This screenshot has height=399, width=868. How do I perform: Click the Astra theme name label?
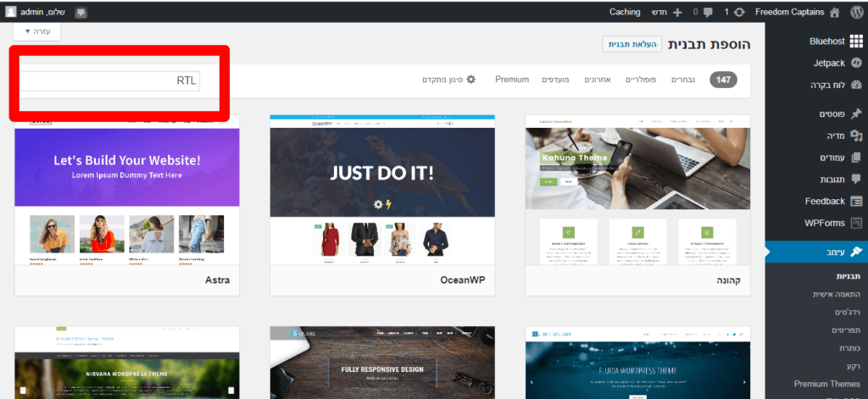216,280
